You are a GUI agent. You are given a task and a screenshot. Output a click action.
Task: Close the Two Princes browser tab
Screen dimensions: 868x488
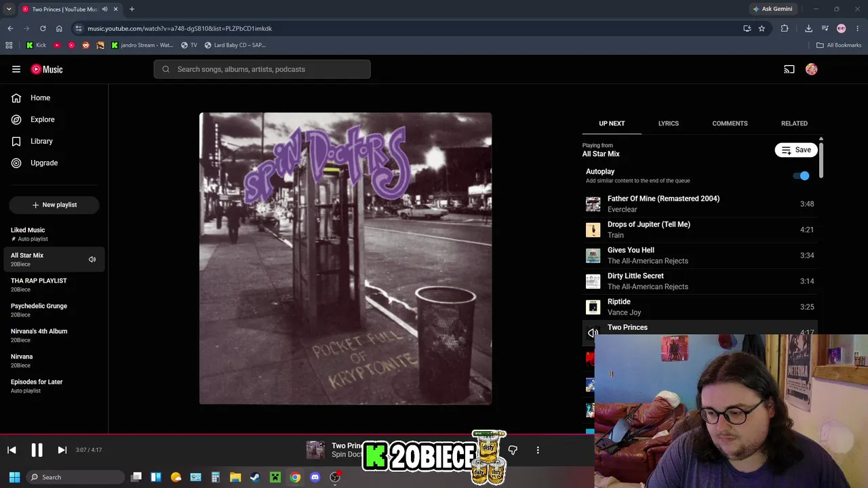pos(115,9)
